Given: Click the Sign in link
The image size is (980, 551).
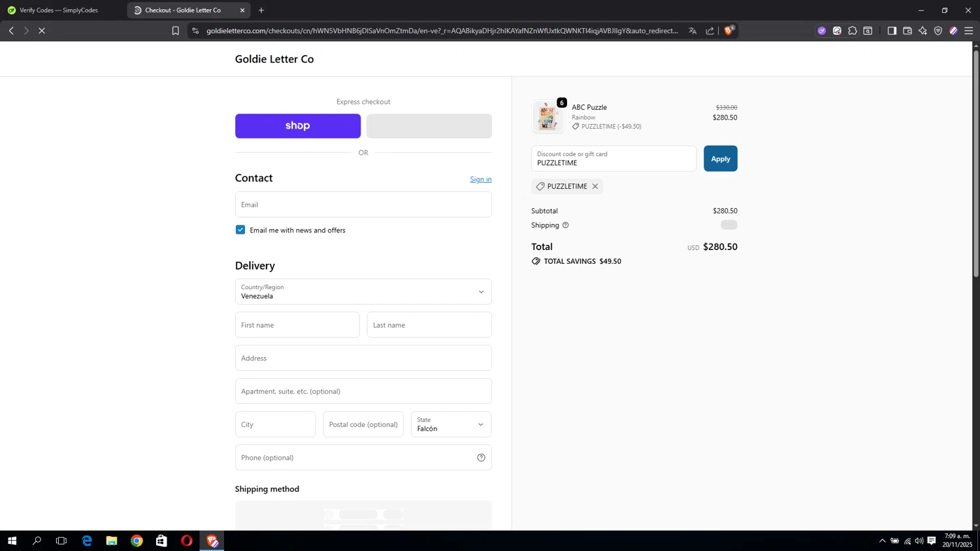Looking at the screenshot, I should click(481, 180).
